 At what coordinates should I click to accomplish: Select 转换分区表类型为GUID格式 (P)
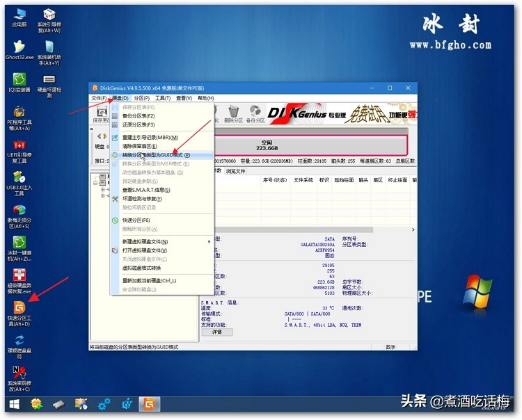162,155
